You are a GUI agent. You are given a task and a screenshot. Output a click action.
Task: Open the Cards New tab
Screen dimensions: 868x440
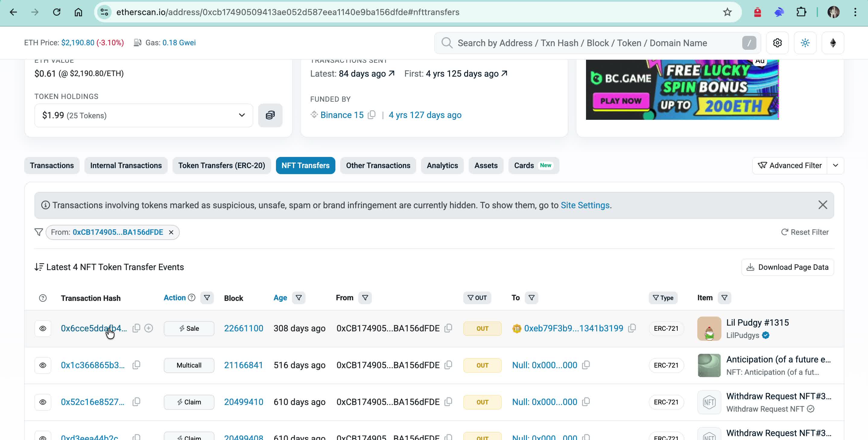[x=534, y=166]
